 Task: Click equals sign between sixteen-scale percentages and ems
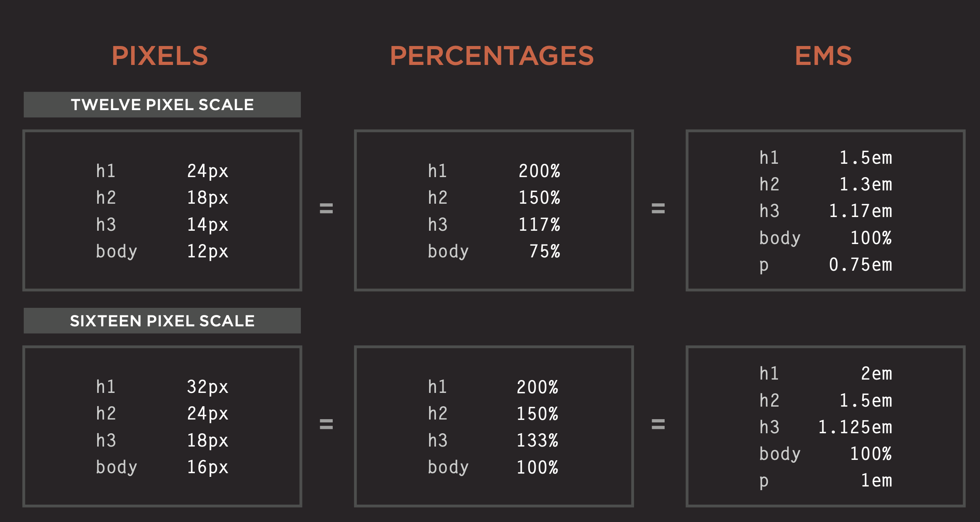click(x=658, y=424)
